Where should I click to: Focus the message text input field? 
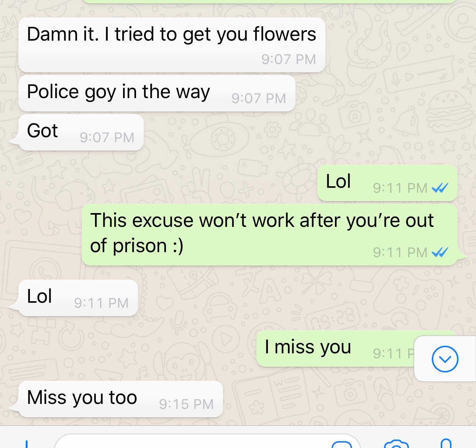click(207, 441)
